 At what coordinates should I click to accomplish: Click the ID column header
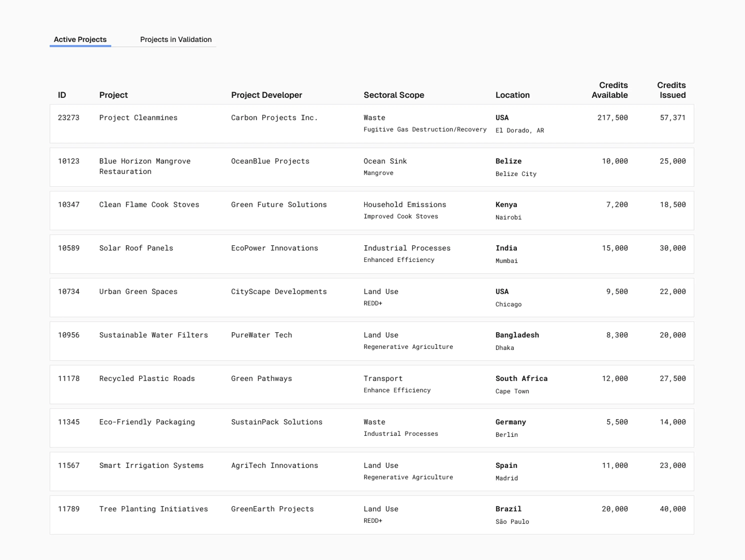[62, 95]
